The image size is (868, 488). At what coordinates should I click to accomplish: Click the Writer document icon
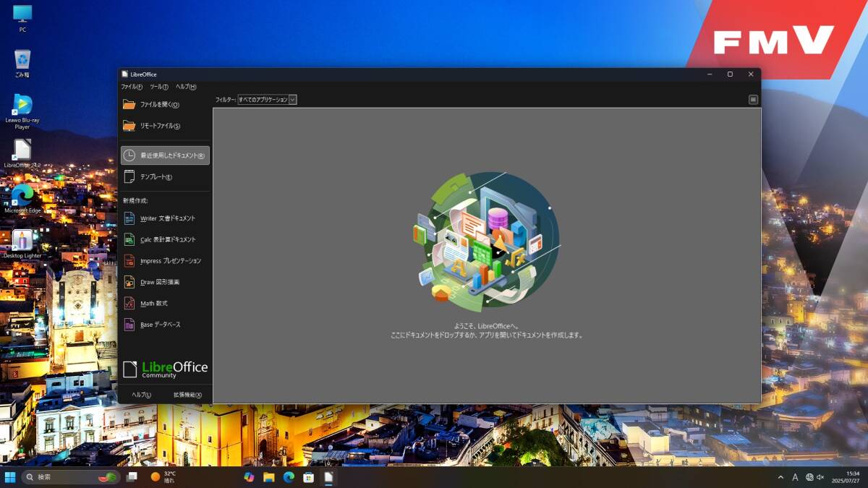click(129, 218)
